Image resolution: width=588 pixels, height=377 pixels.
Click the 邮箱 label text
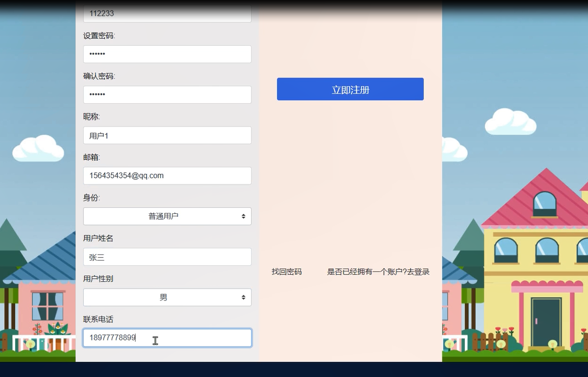pos(91,157)
